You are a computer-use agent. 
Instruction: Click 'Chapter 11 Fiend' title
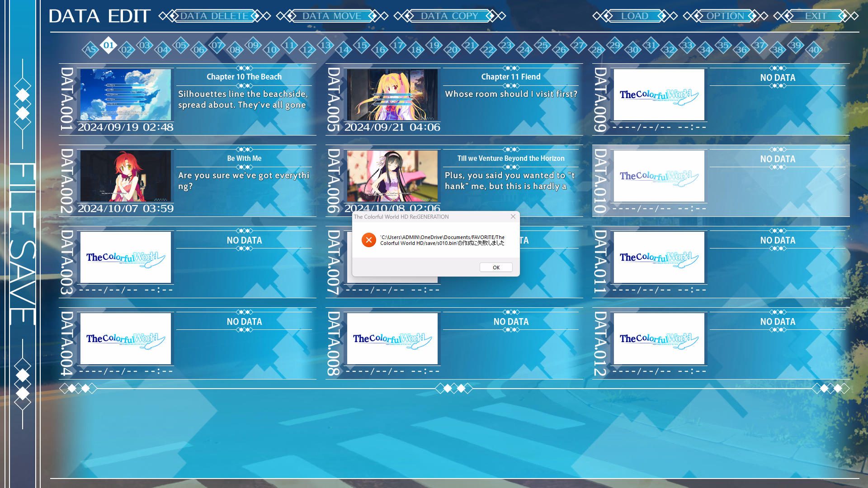(x=511, y=77)
